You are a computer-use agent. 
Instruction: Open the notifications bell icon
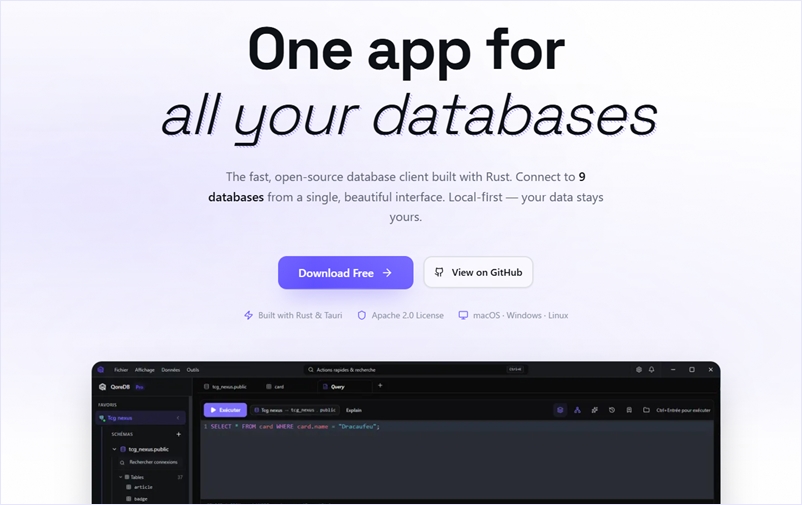coord(652,369)
